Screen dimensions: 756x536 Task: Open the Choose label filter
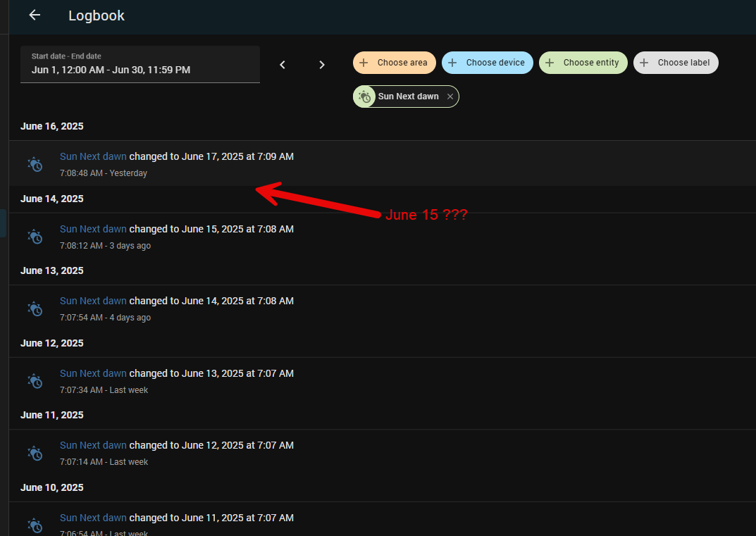676,62
